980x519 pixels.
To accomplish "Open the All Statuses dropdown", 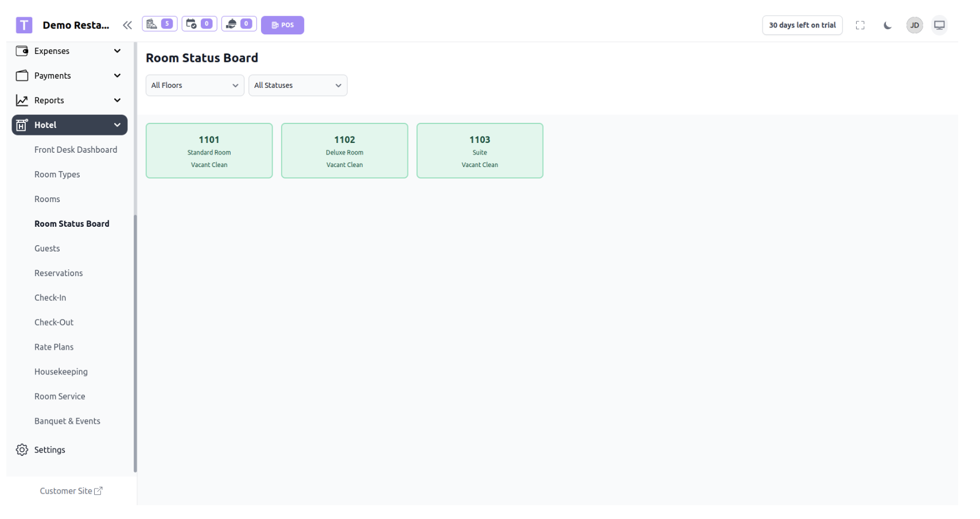I will point(298,86).
